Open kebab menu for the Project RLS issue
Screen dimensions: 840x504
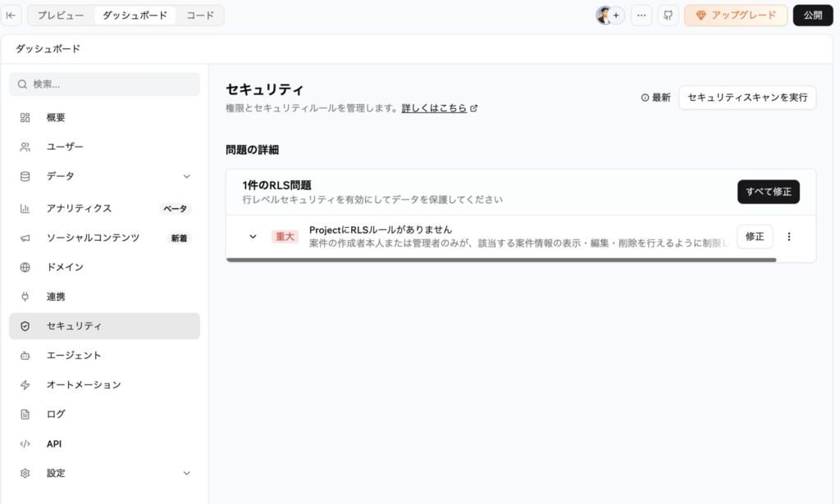click(x=789, y=237)
